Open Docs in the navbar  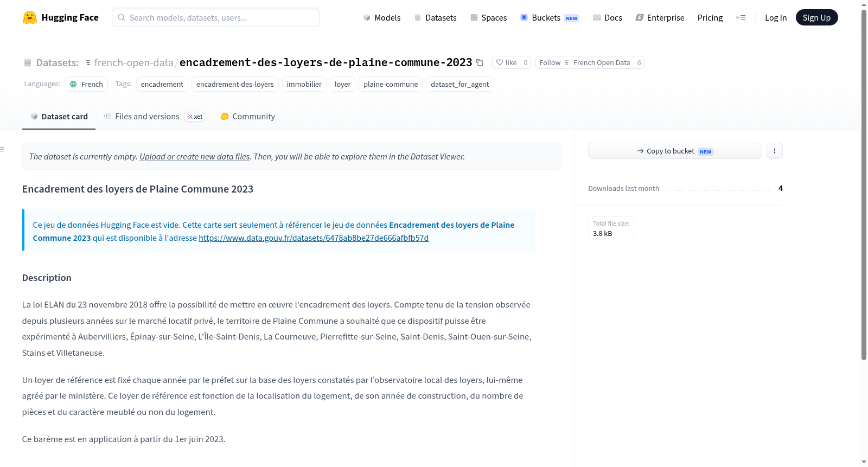pyautogui.click(x=608, y=18)
